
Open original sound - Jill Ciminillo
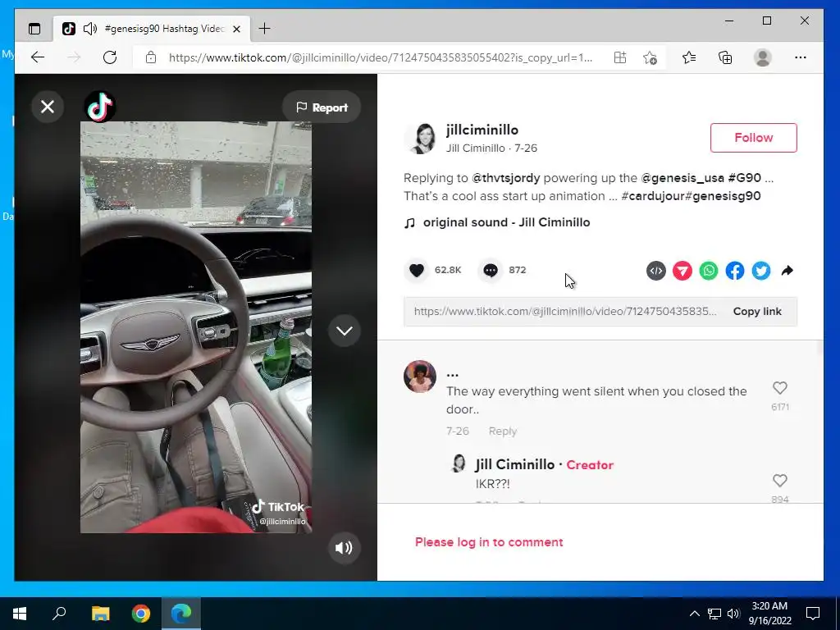click(506, 222)
